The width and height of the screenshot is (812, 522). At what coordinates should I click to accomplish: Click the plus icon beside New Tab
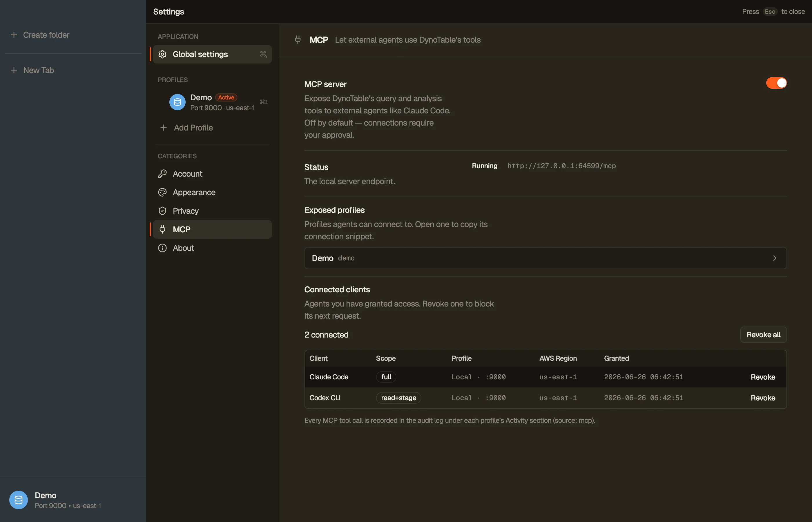click(x=14, y=70)
